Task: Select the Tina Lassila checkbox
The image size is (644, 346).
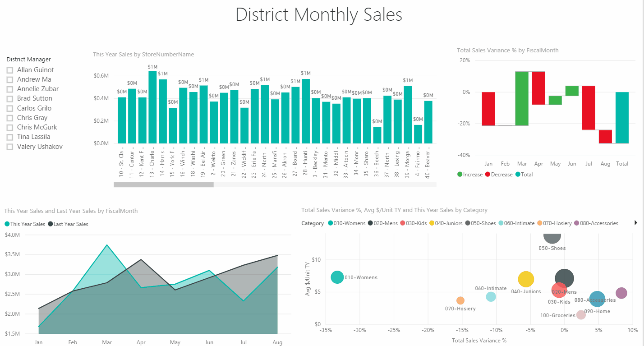Action: [x=9, y=137]
